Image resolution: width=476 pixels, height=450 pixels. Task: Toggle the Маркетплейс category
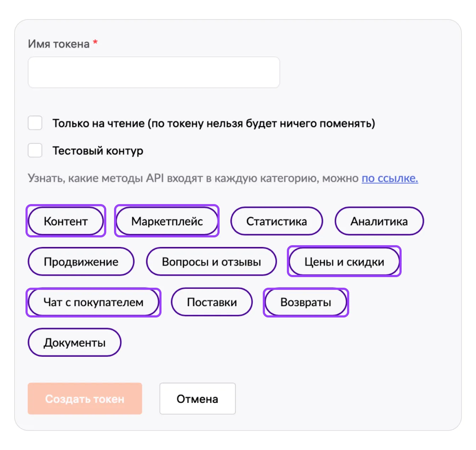tap(167, 221)
